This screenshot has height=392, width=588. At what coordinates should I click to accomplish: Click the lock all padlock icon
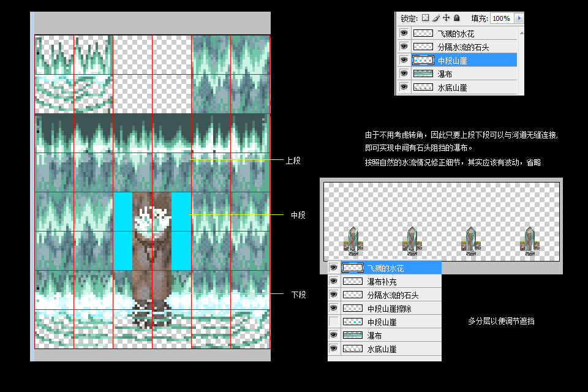(457, 18)
